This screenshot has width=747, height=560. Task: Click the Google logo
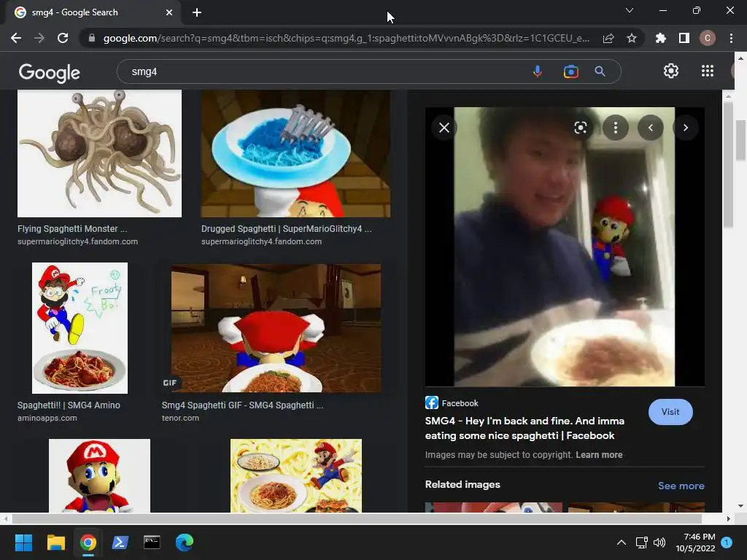click(50, 72)
